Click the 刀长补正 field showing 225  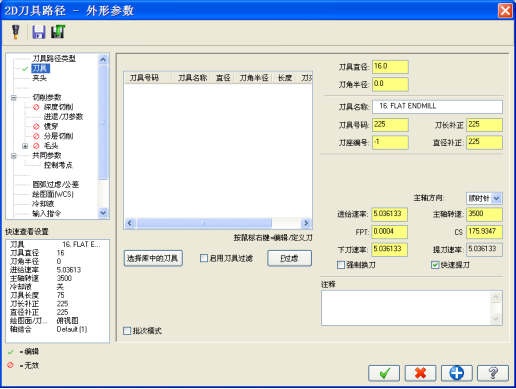[484, 125]
